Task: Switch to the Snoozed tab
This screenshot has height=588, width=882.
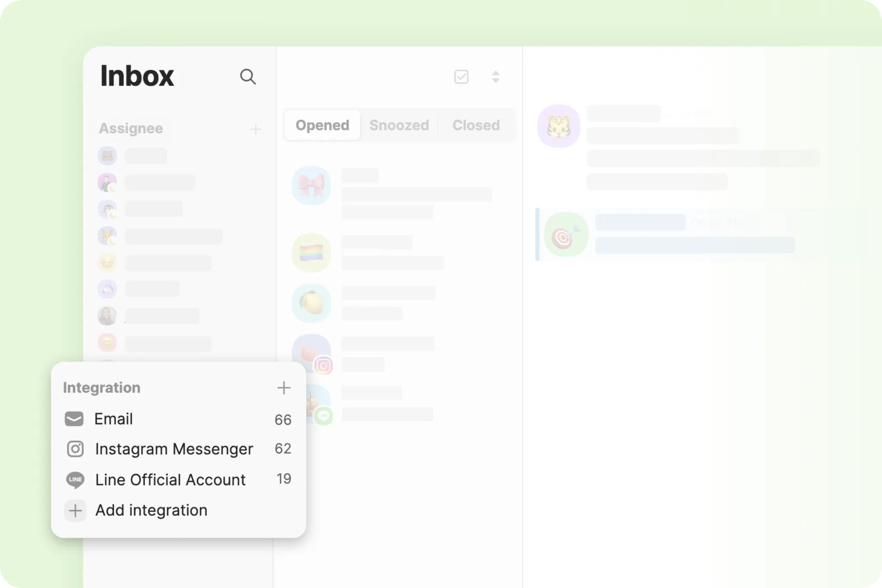Action: tap(399, 125)
